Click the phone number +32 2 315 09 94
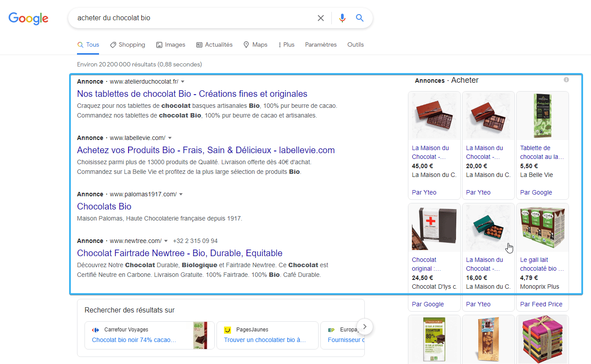The height and width of the screenshot is (364, 591). tap(195, 241)
